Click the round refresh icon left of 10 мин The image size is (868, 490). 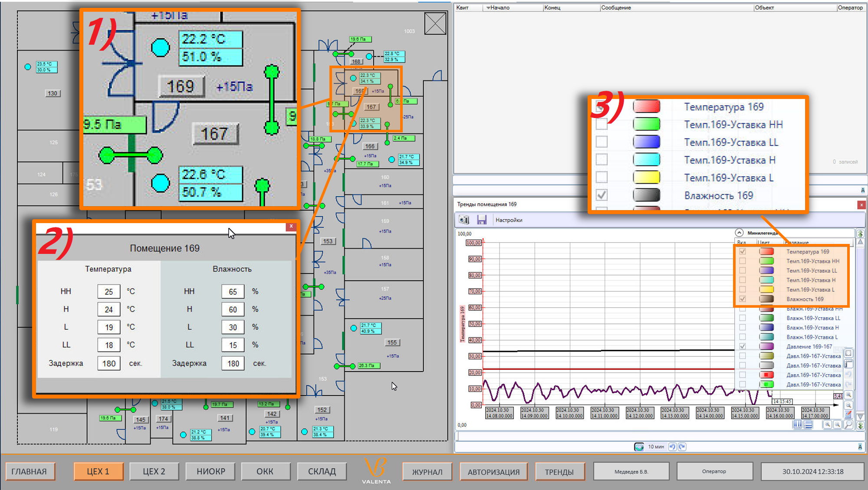pos(639,447)
